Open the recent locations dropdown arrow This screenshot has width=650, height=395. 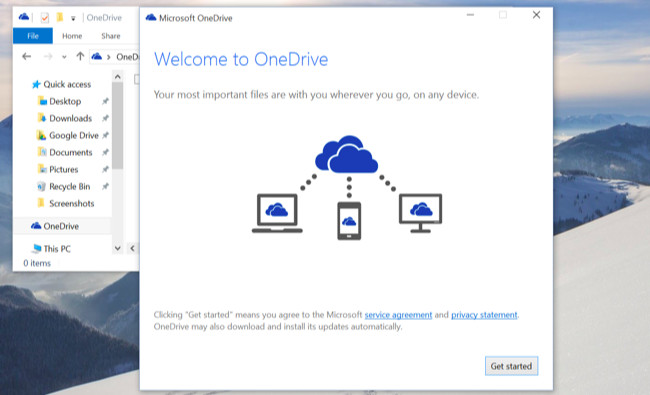[64, 57]
